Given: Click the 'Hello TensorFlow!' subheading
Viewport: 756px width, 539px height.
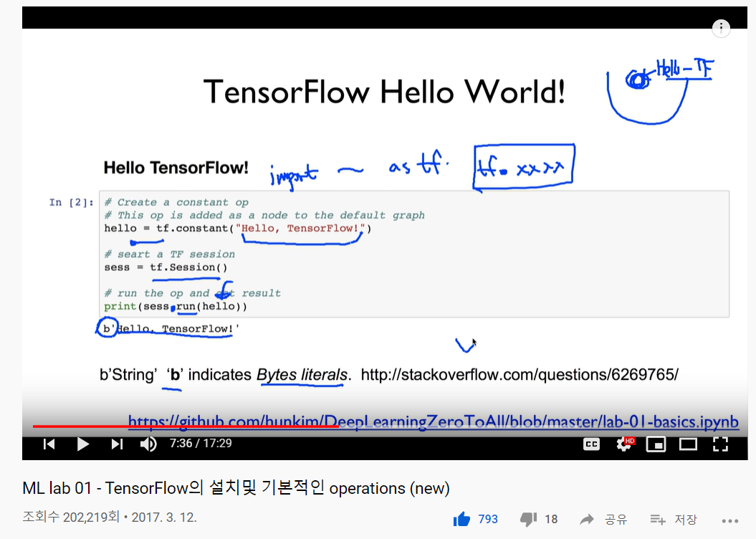Looking at the screenshot, I should [176, 168].
